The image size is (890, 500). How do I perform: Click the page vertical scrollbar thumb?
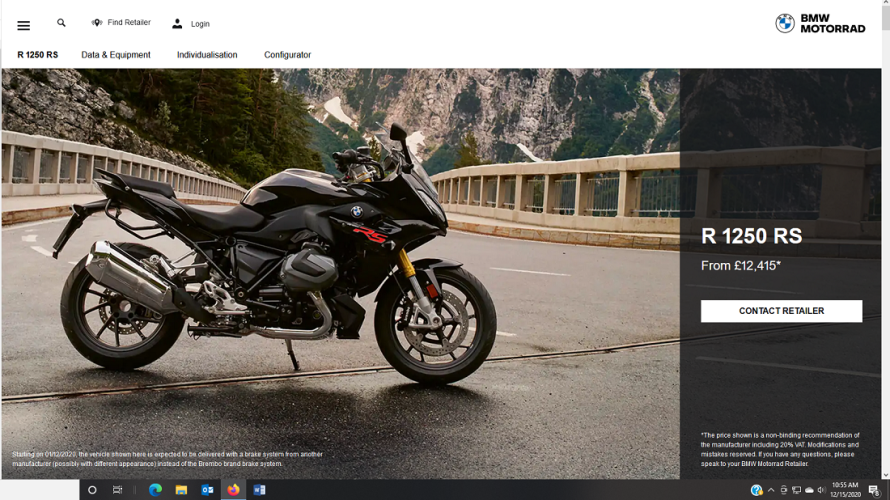885,17
